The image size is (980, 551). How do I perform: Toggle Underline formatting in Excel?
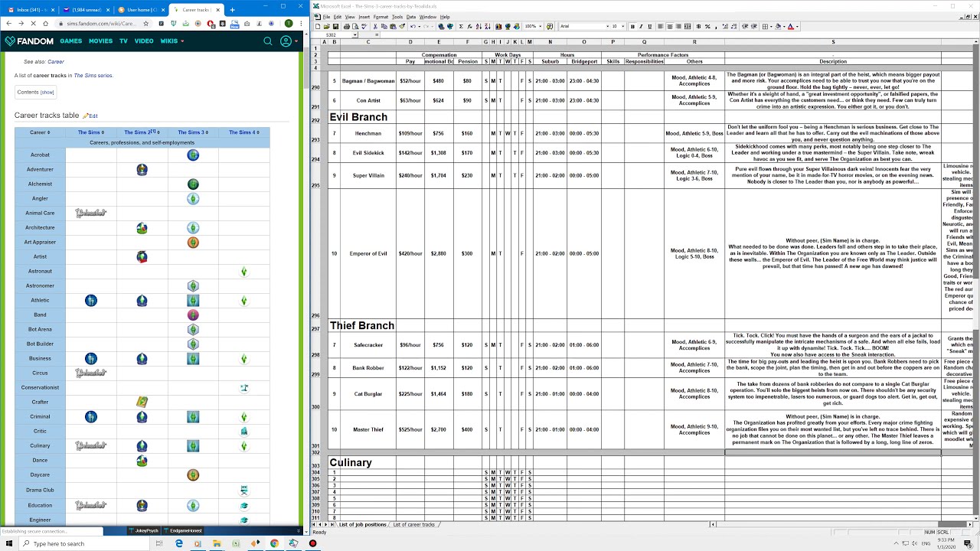(x=650, y=26)
